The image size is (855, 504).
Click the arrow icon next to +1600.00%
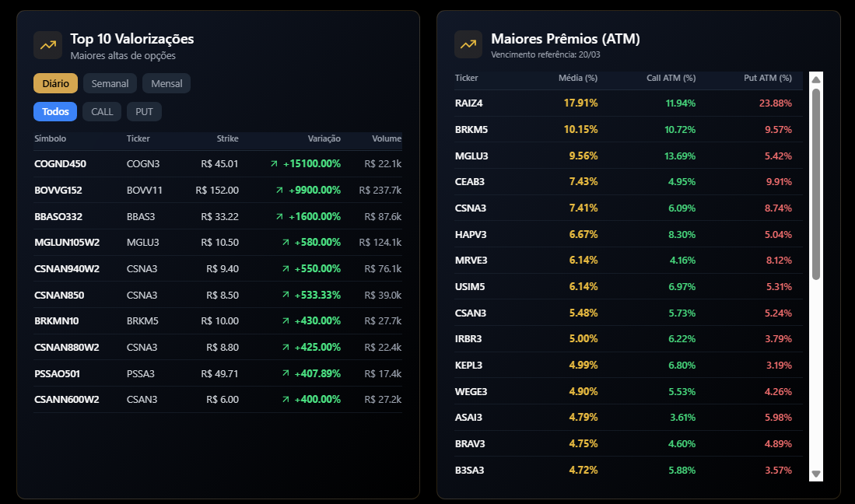tap(279, 216)
